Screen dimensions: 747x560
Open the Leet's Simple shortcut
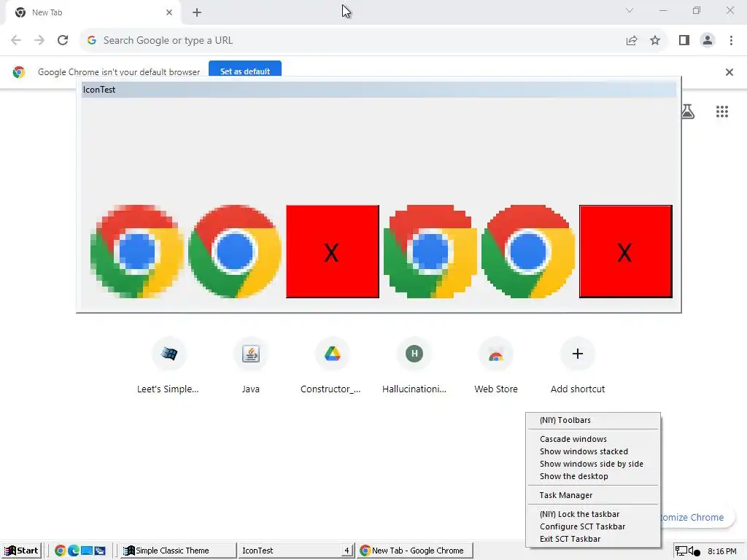click(x=169, y=366)
